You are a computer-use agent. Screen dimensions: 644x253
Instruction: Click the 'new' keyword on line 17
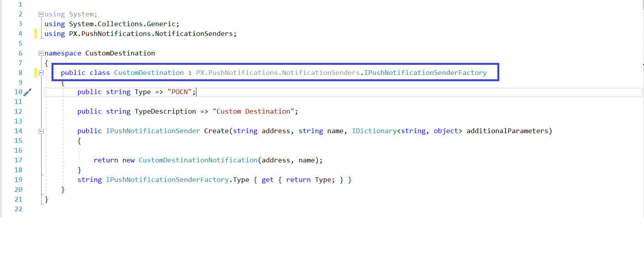[x=128, y=160]
